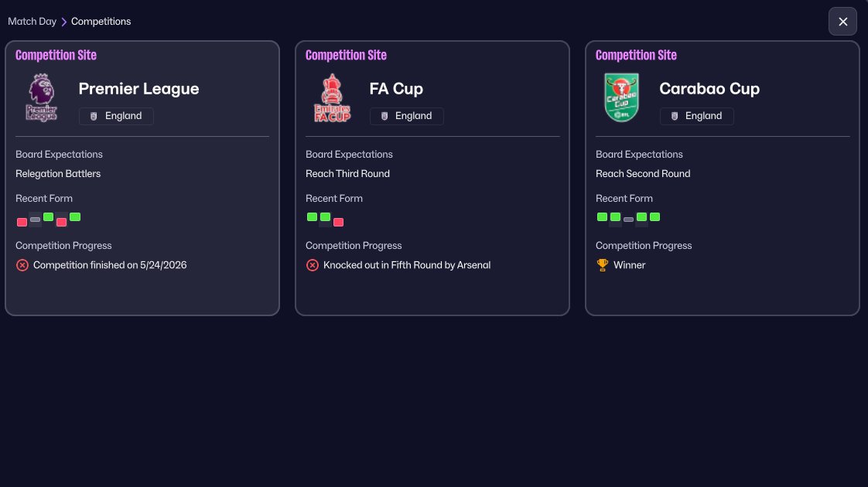Open the Carabao Cup Competition Site heading

pos(636,55)
